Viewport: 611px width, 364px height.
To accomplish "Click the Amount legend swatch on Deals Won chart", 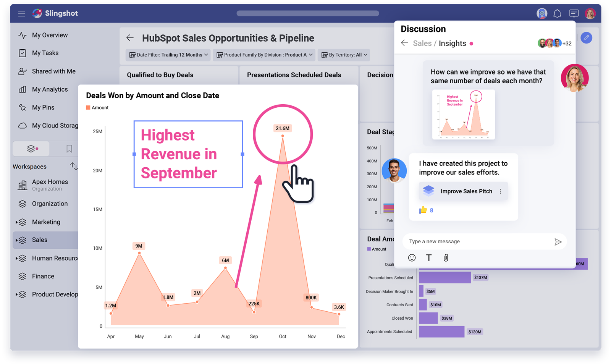I will 88,108.
